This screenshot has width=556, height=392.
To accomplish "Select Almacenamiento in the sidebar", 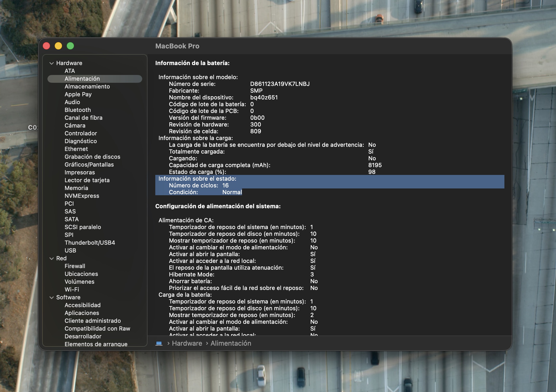I will (87, 86).
